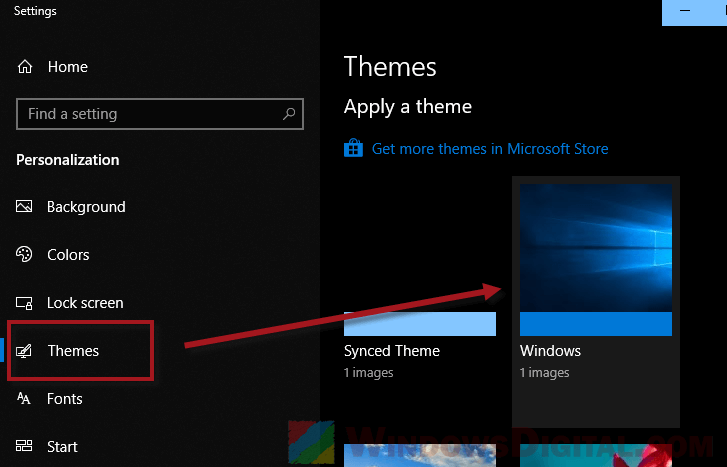Click the Home house icon
The height and width of the screenshot is (467, 727).
coord(25,67)
